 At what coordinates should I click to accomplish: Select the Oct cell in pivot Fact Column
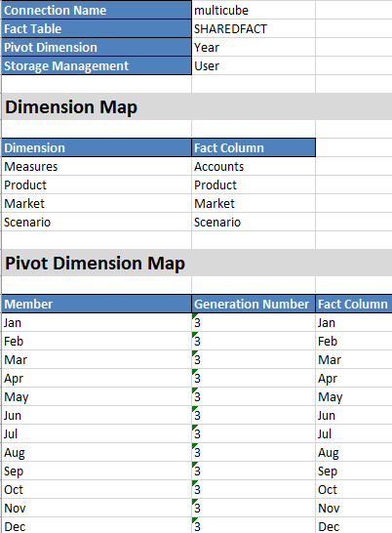pyautogui.click(x=354, y=489)
